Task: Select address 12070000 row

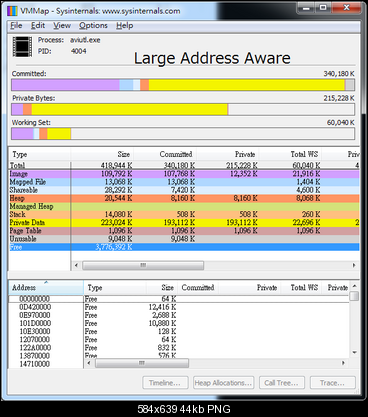Action: 179,339
